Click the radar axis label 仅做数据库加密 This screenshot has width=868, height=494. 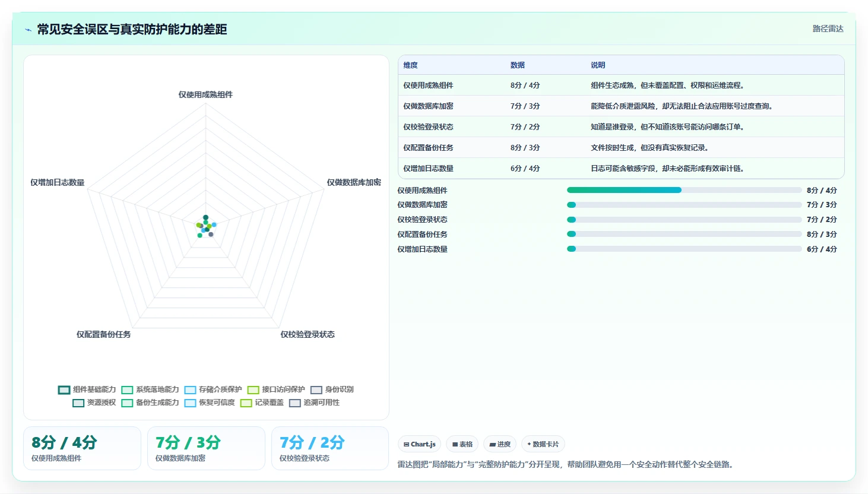(x=354, y=182)
